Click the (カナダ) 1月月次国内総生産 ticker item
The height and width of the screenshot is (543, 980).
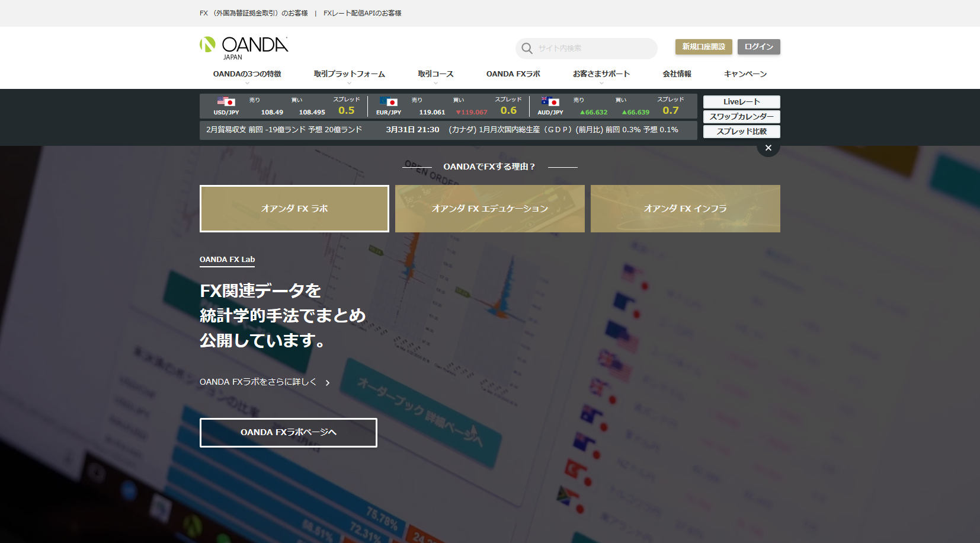click(563, 130)
